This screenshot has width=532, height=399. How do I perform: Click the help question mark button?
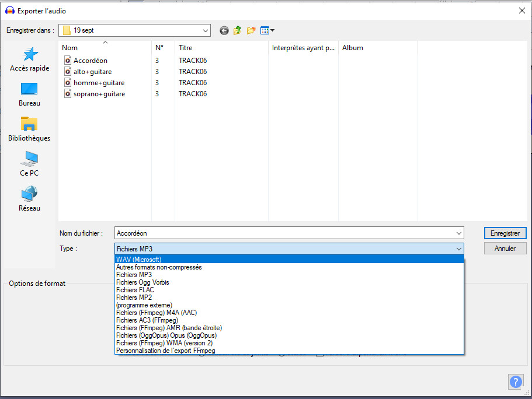pyautogui.click(x=516, y=381)
